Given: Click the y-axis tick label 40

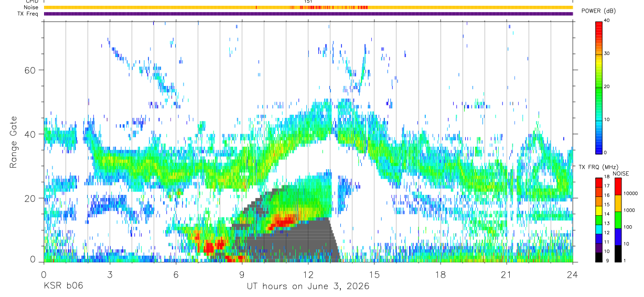Looking at the screenshot, I should click(x=30, y=134).
